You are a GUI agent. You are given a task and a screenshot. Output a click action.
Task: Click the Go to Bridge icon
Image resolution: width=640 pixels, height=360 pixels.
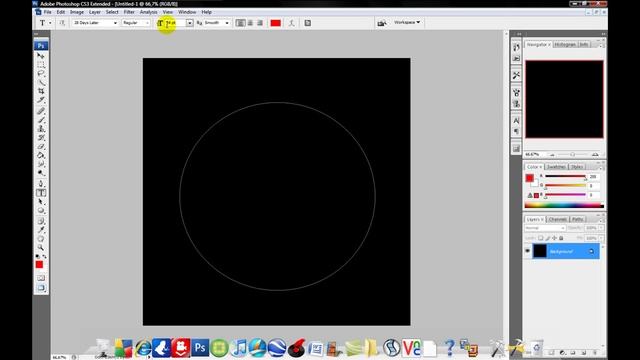[x=382, y=23]
